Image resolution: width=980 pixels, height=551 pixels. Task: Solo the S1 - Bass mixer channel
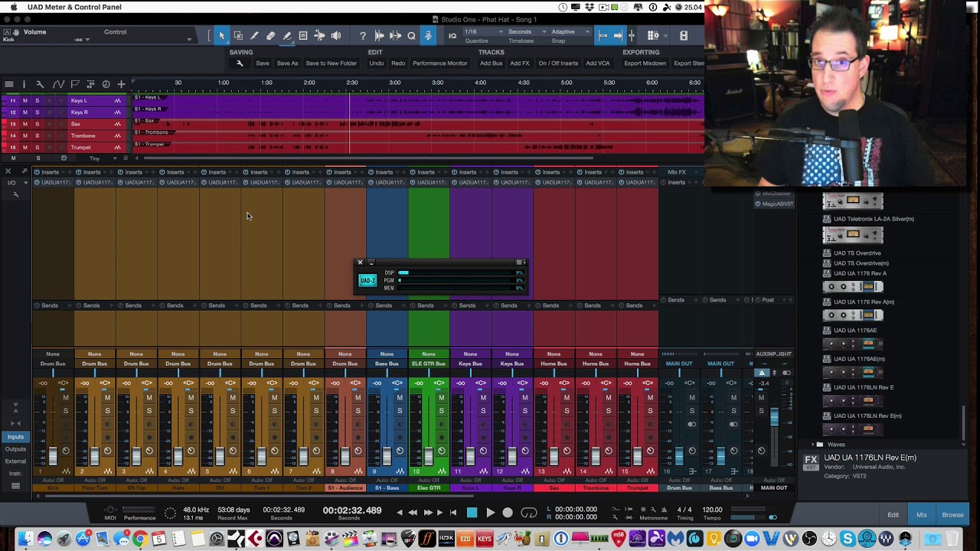click(x=400, y=411)
